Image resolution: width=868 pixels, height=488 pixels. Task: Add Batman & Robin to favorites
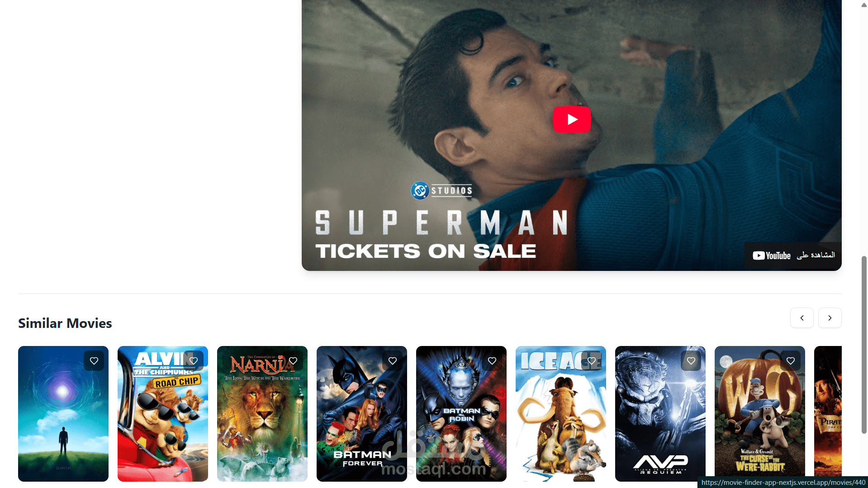point(492,361)
